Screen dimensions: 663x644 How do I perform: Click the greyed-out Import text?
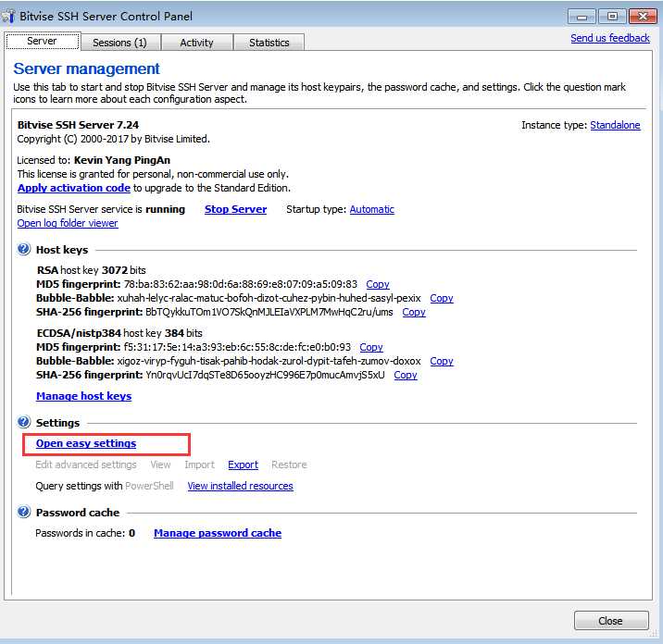(199, 464)
